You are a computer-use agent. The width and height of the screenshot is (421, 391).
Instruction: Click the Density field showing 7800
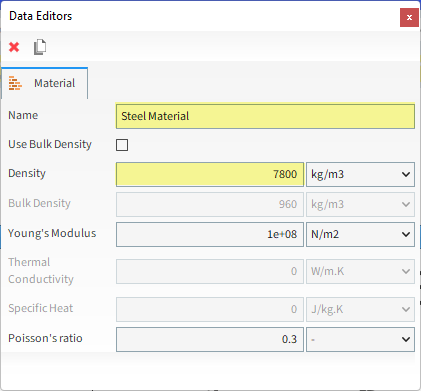click(x=210, y=174)
